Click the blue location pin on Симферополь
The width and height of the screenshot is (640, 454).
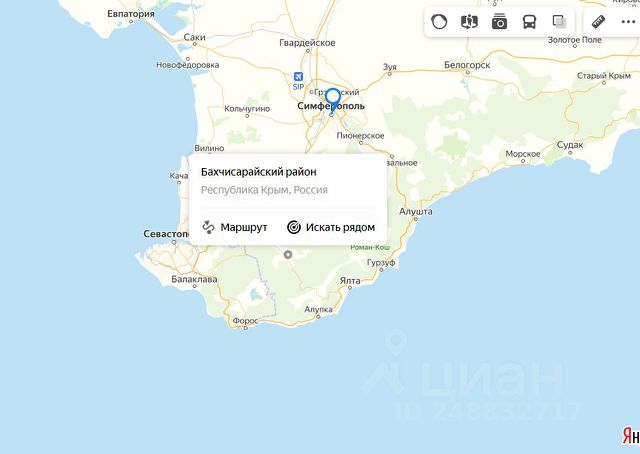pyautogui.click(x=333, y=100)
